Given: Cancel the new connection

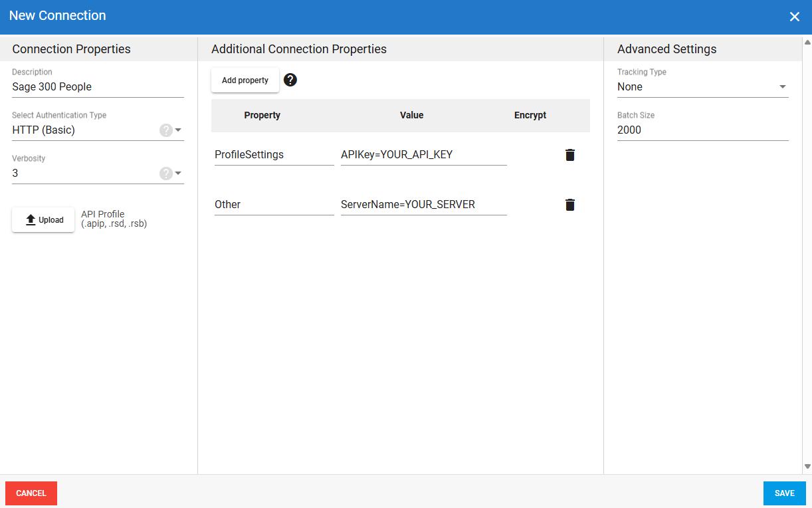Looking at the screenshot, I should point(31,493).
